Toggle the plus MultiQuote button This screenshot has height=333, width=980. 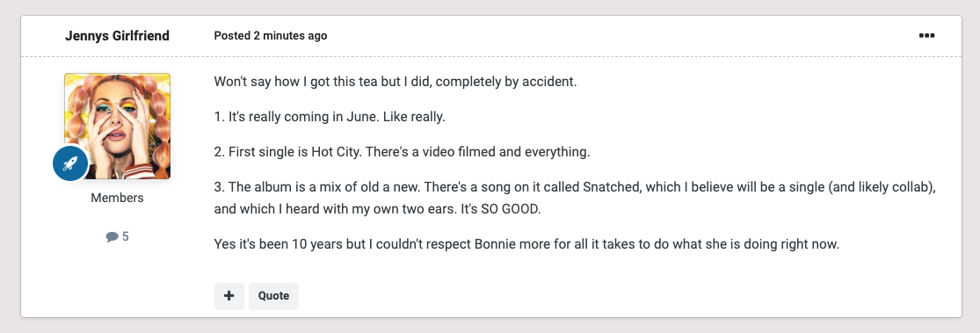tap(229, 296)
